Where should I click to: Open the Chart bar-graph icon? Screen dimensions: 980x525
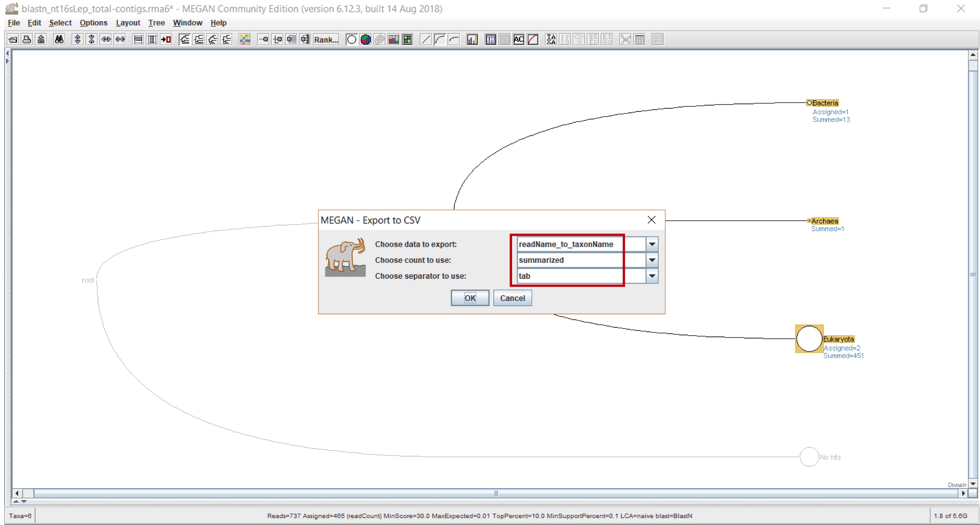[472, 40]
